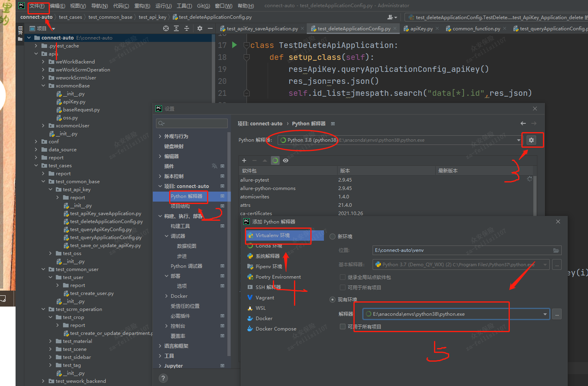Click the collapse all icon in Project panel
Screen dimensions: 588x386
point(186,28)
